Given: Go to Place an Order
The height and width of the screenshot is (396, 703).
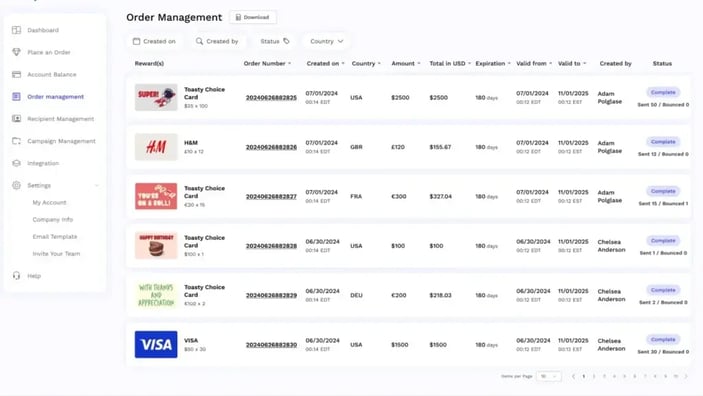Looking at the screenshot, I should (x=49, y=52).
